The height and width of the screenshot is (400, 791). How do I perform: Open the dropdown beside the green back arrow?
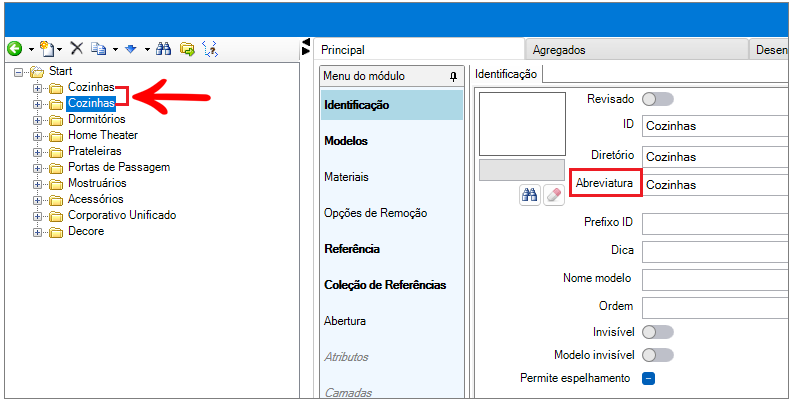pyautogui.click(x=31, y=49)
